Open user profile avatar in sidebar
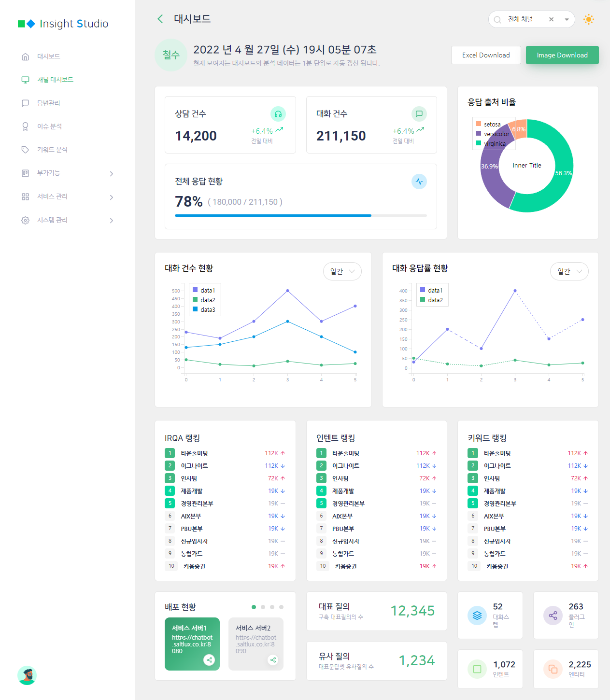Image resolution: width=610 pixels, height=700 pixels. pyautogui.click(x=27, y=675)
